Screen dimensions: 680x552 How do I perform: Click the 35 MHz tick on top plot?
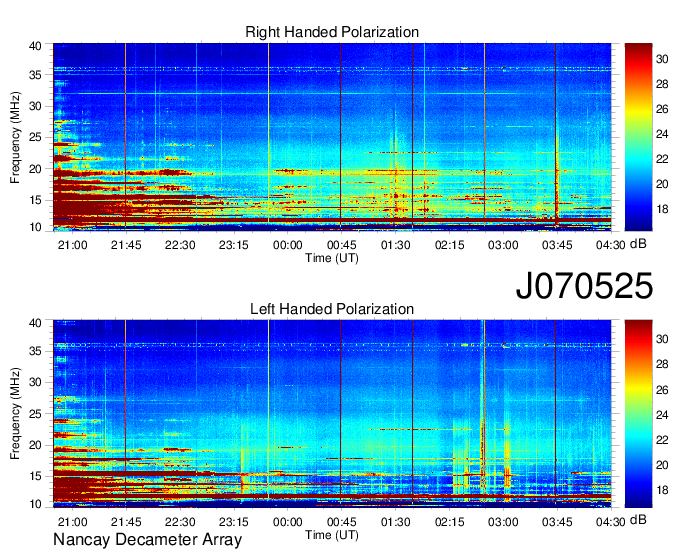pyautogui.click(x=35, y=75)
